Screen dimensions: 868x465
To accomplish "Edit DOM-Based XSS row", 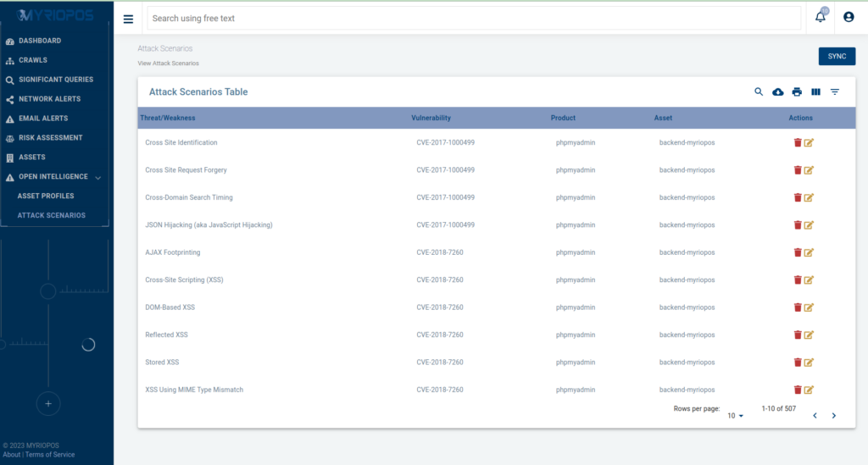I will coord(809,307).
